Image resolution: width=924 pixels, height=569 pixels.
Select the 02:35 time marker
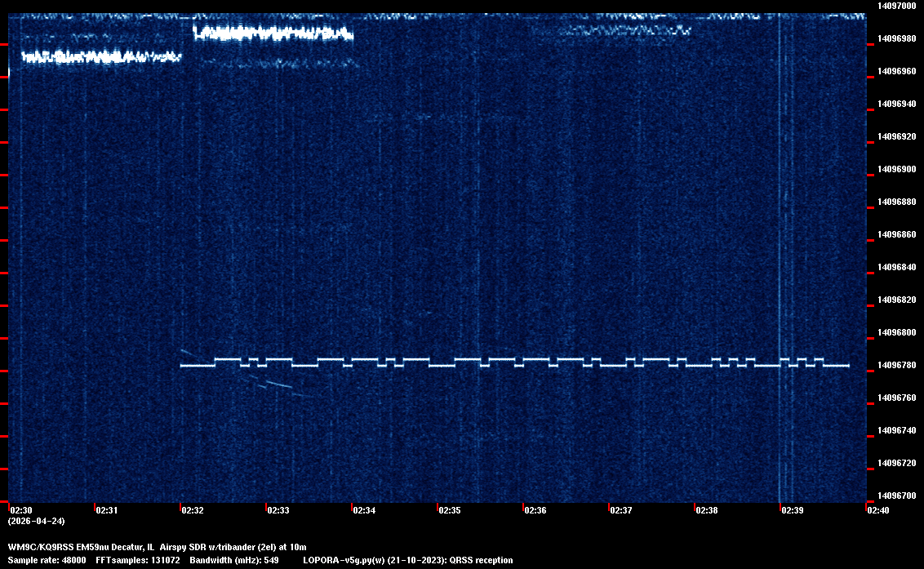pyautogui.click(x=449, y=510)
